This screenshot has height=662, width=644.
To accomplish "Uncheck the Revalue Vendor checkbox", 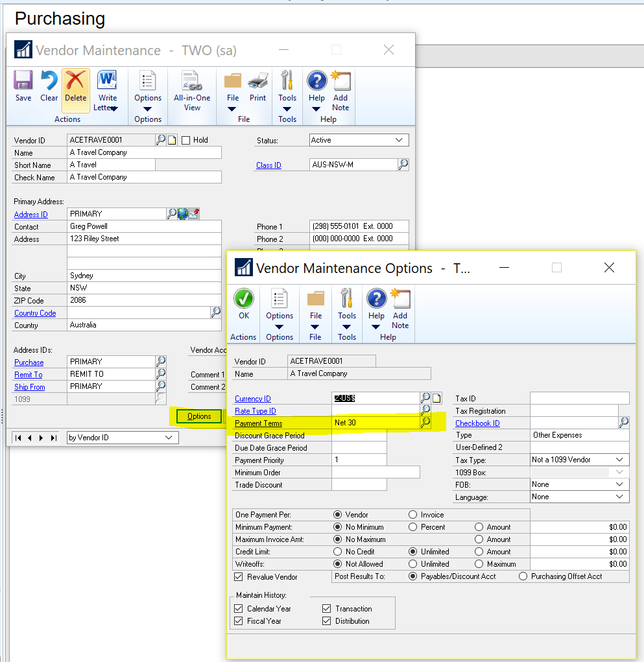I will pyautogui.click(x=238, y=576).
